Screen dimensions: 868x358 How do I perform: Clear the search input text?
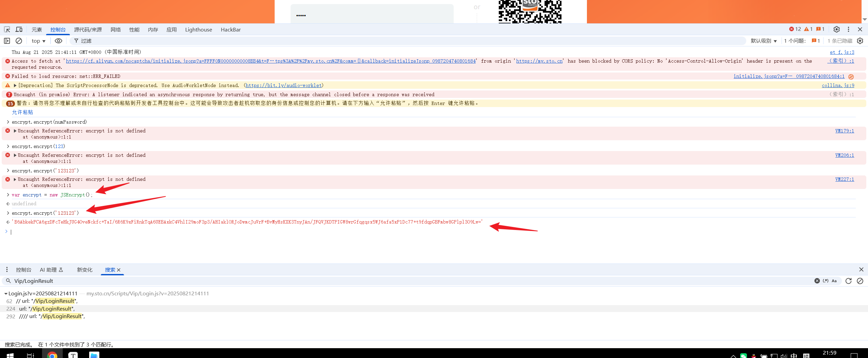click(x=817, y=281)
